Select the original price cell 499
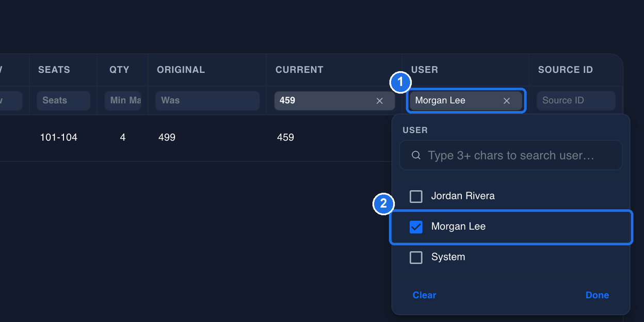Viewport: 644px width, 322px height. (x=167, y=137)
